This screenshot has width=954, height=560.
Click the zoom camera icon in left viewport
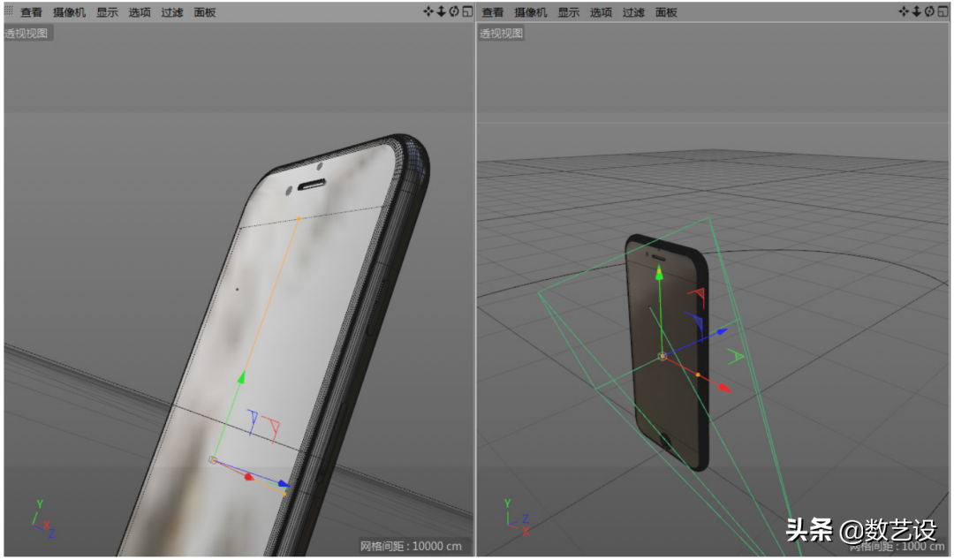click(x=441, y=11)
